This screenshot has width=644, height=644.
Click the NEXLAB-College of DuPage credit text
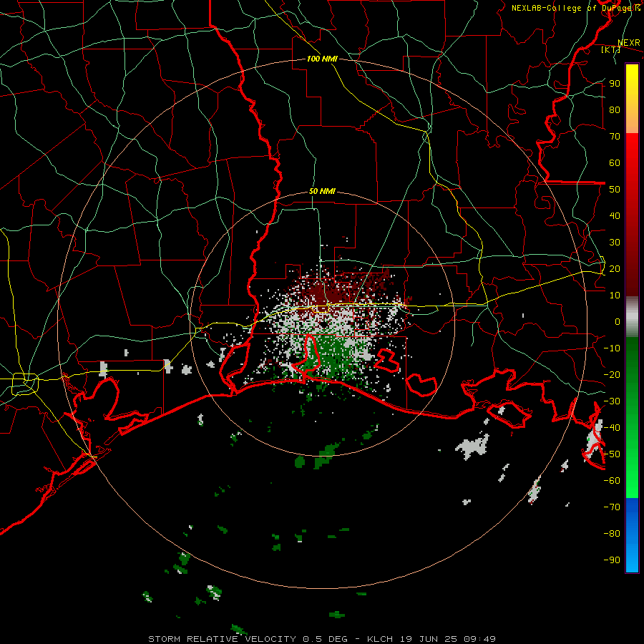coord(576,8)
